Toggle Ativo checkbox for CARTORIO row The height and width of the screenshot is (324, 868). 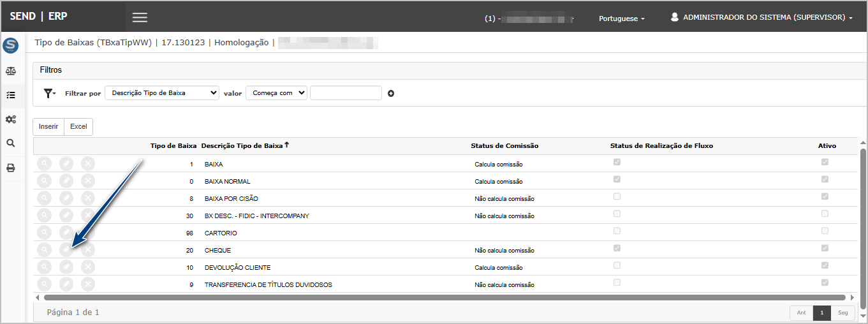(825, 231)
